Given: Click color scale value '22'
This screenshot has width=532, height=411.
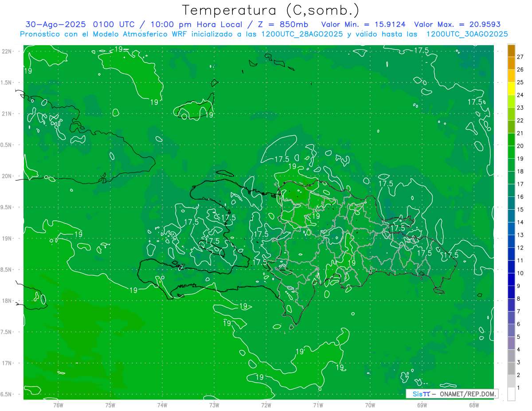Looking at the screenshot, I should pyautogui.click(x=520, y=121).
